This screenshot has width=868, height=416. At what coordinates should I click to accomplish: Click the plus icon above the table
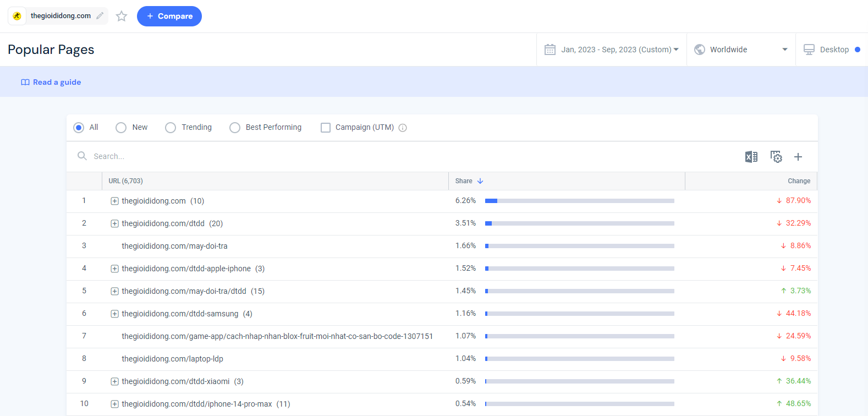point(798,157)
